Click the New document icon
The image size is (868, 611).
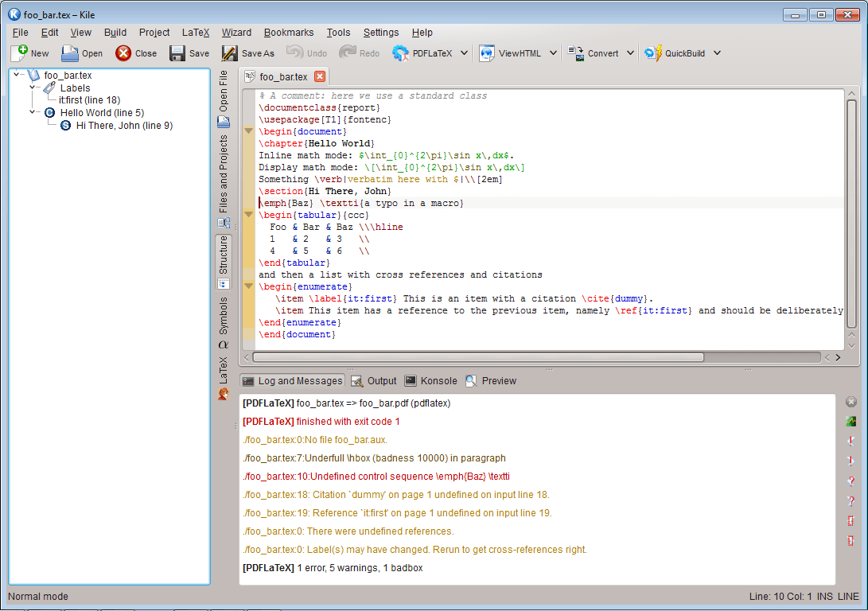point(19,53)
